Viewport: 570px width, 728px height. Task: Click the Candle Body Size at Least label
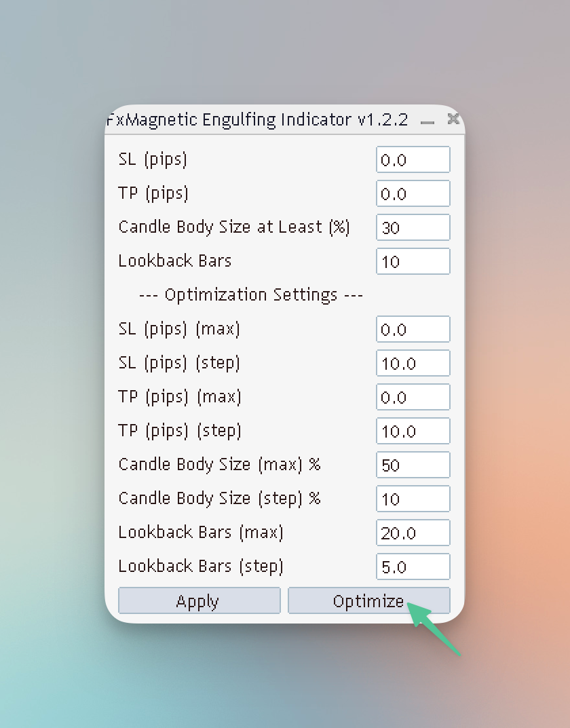tap(234, 227)
